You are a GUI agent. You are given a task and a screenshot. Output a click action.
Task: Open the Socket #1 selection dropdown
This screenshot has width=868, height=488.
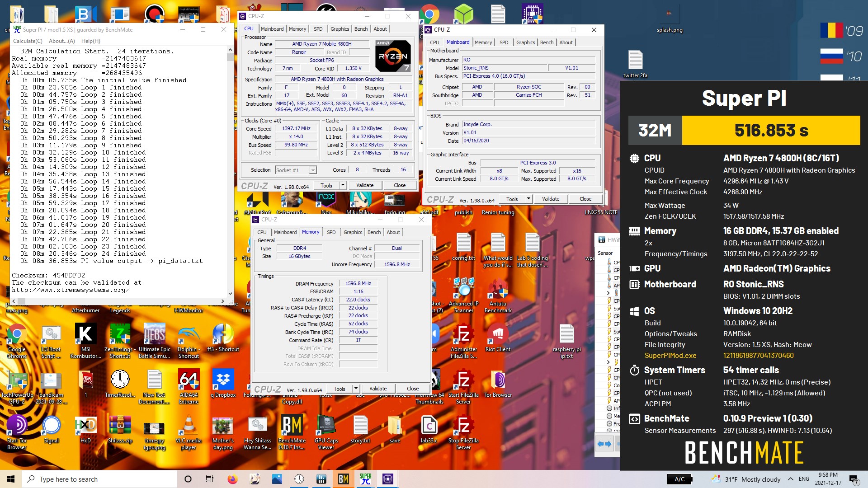tap(296, 170)
